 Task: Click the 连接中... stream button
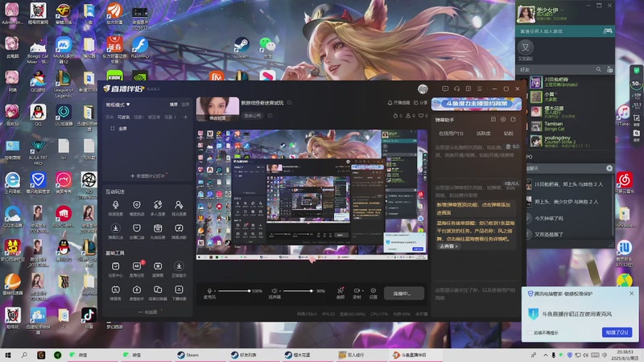[x=404, y=294]
